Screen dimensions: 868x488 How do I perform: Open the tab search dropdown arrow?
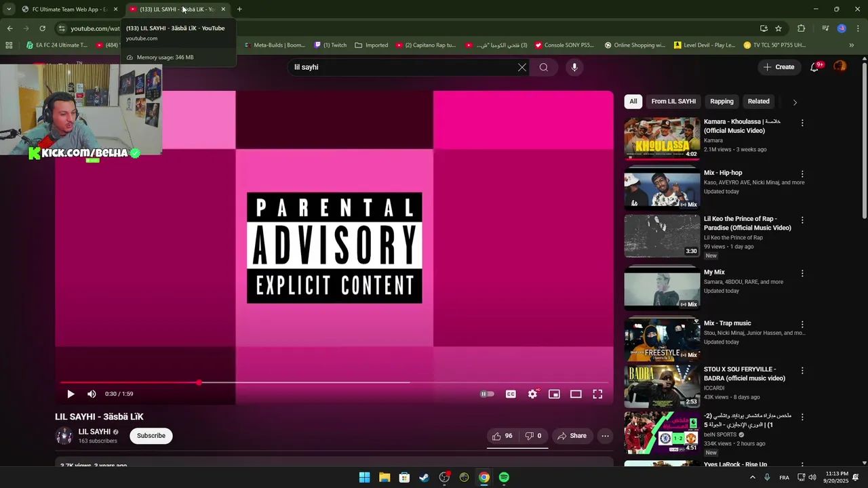pyautogui.click(x=9, y=9)
